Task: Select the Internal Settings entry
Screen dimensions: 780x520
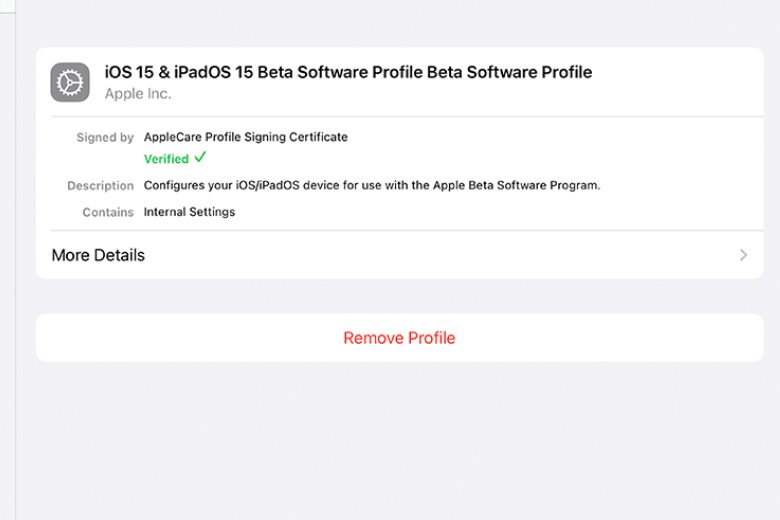Action: [190, 212]
